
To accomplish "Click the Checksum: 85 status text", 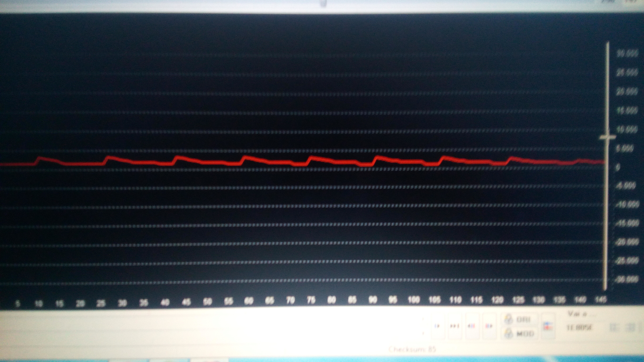I will click(x=412, y=349).
